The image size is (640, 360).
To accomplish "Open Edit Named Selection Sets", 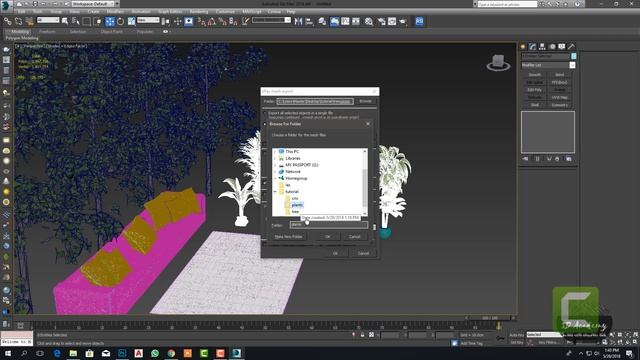I will [245, 21].
